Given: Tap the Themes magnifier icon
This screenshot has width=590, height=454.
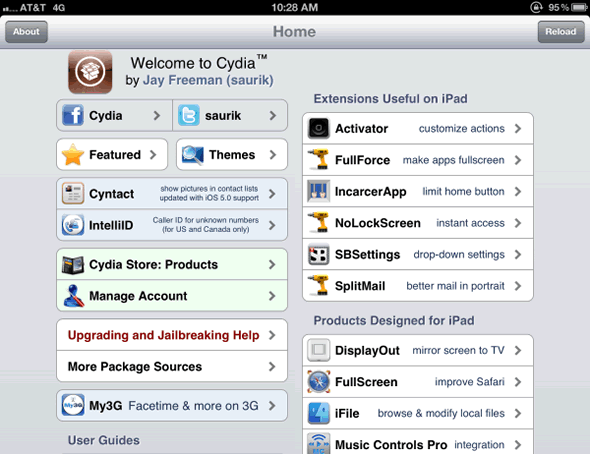Looking at the screenshot, I should tap(193, 155).
